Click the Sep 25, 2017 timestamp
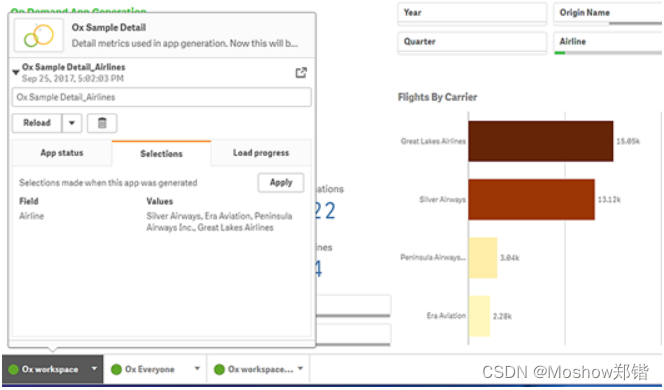 73,79
